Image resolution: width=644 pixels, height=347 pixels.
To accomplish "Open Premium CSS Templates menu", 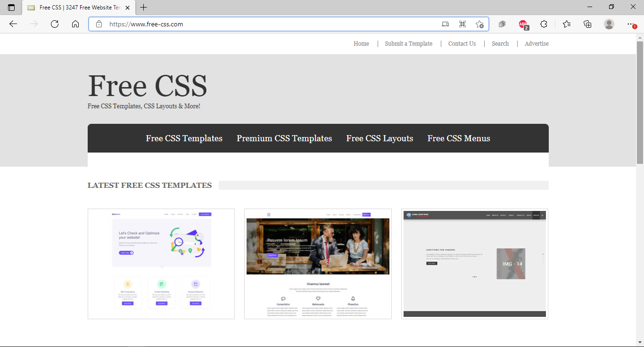I will tap(284, 138).
